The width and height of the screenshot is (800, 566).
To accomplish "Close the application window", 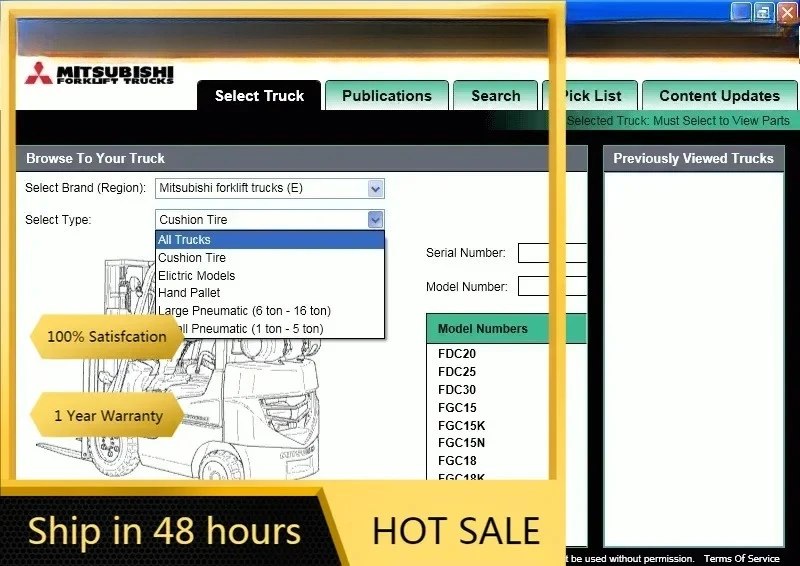I will coord(788,12).
